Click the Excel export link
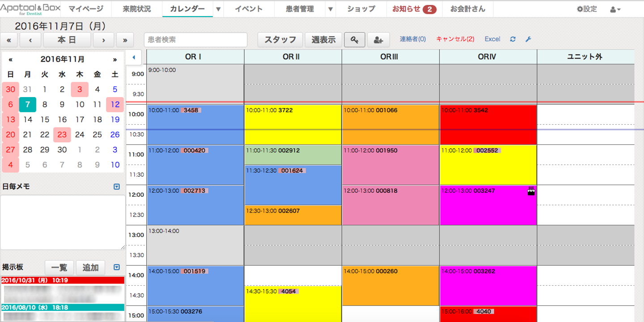 492,39
